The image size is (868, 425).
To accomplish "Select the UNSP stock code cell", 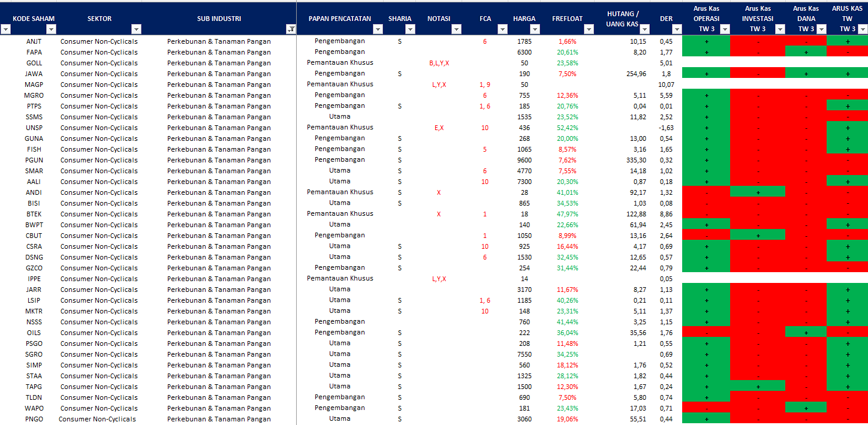I will (34, 128).
